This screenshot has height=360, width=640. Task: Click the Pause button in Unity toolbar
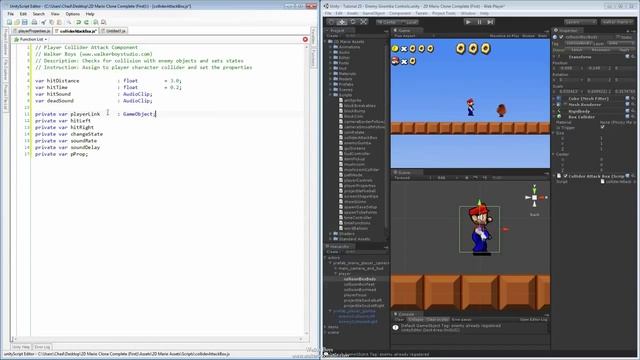pos(480,22)
